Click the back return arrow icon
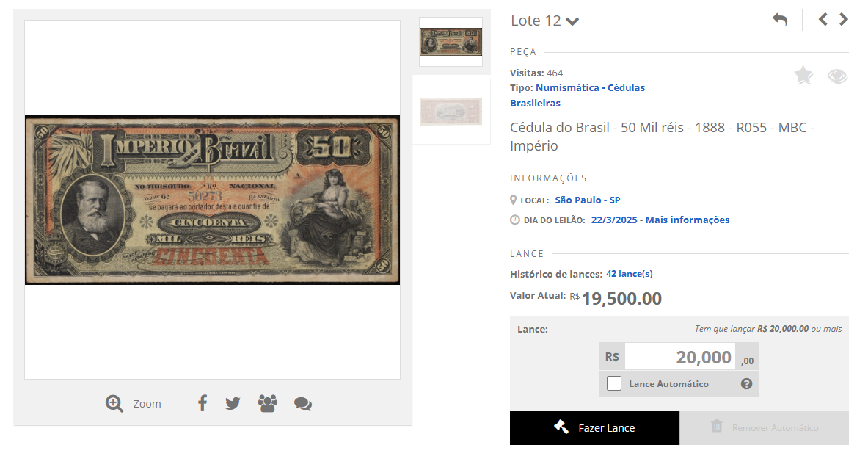Image resolution: width=868 pixels, height=456 pixels. pyautogui.click(x=780, y=20)
